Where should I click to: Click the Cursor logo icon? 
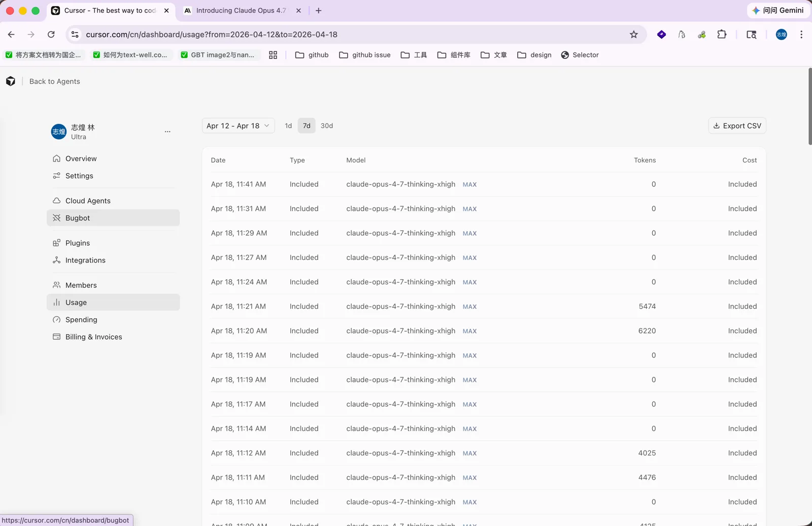pyautogui.click(x=11, y=81)
